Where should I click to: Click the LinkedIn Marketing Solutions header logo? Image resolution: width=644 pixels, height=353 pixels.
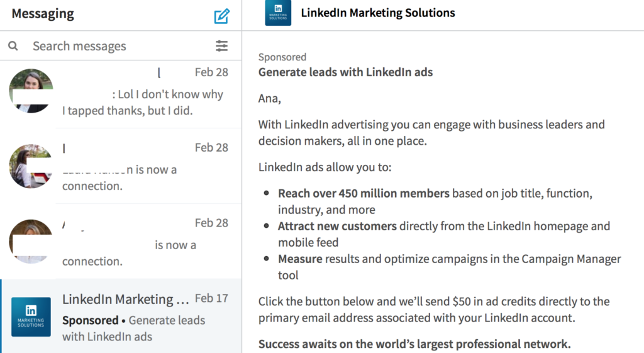click(x=278, y=13)
